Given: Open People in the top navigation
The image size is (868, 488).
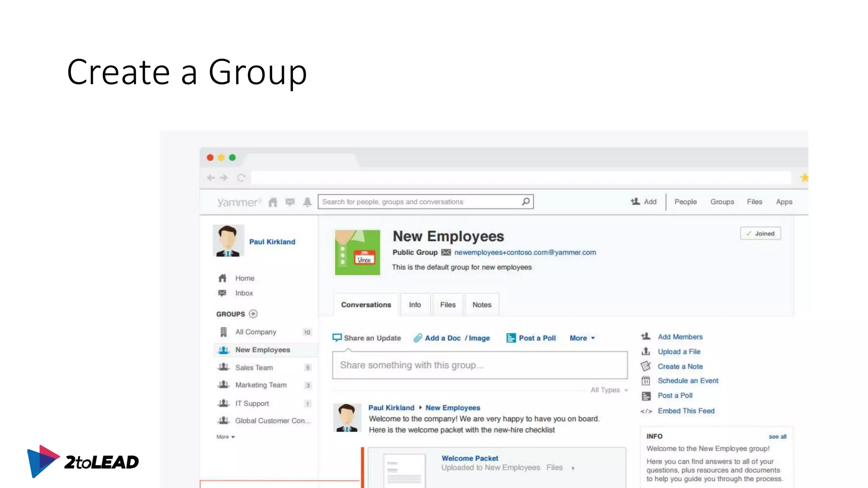Looking at the screenshot, I should [x=685, y=202].
